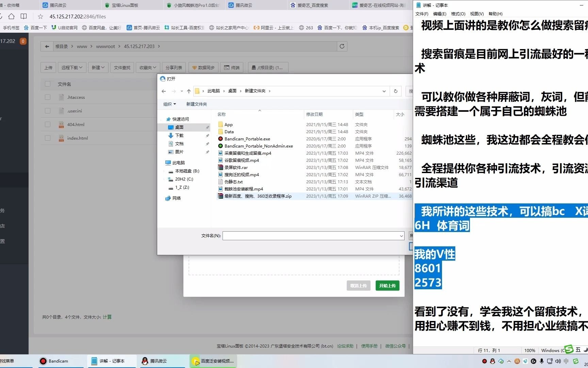Screen dimensions: 588x368
Task: Click the 数据同步 button
Action: [203, 67]
